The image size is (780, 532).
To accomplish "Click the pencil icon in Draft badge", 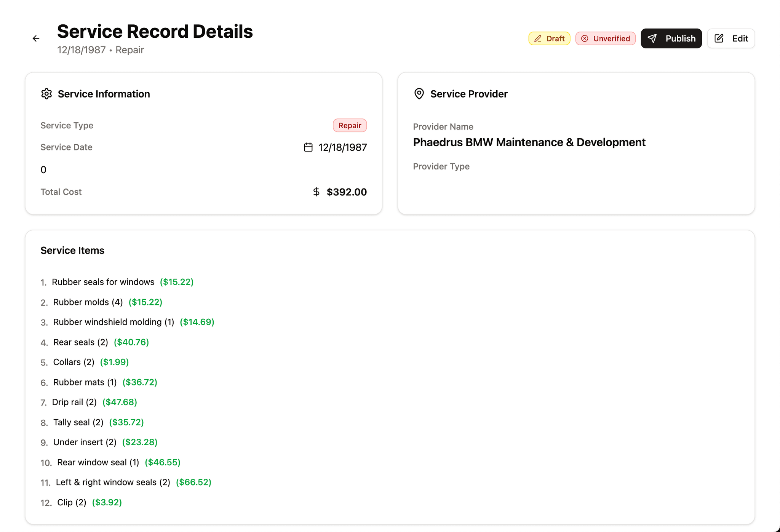I will click(538, 38).
